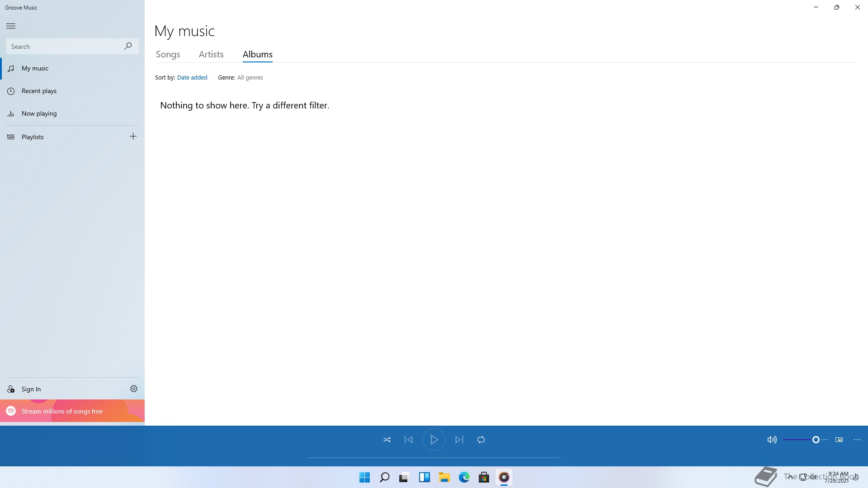This screenshot has height=488, width=868.
Task: Click Groove Music taskbar icon
Action: pyautogui.click(x=504, y=477)
